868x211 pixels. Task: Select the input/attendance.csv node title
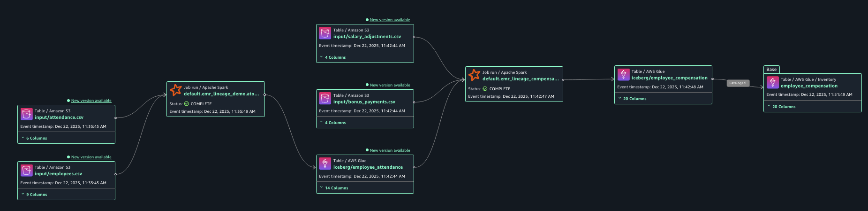click(59, 117)
